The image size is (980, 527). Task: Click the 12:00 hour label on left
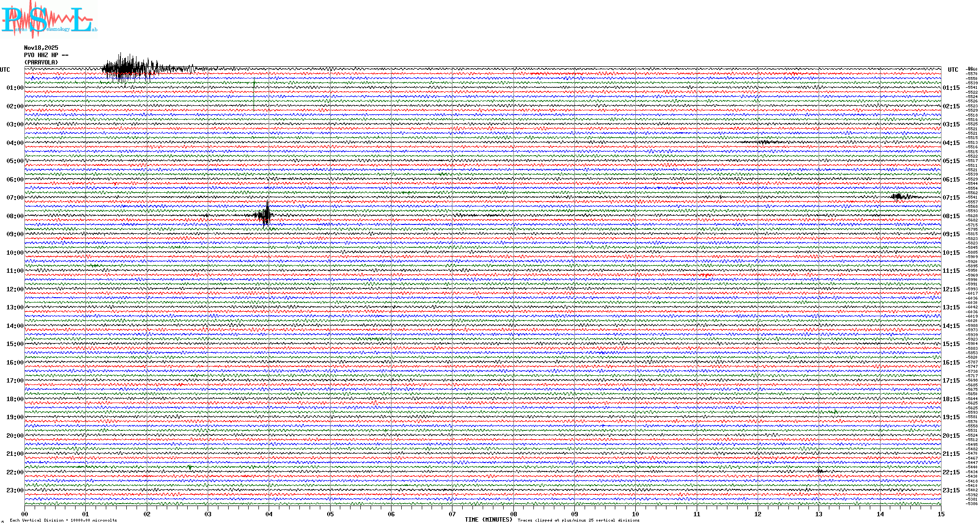pyautogui.click(x=15, y=289)
